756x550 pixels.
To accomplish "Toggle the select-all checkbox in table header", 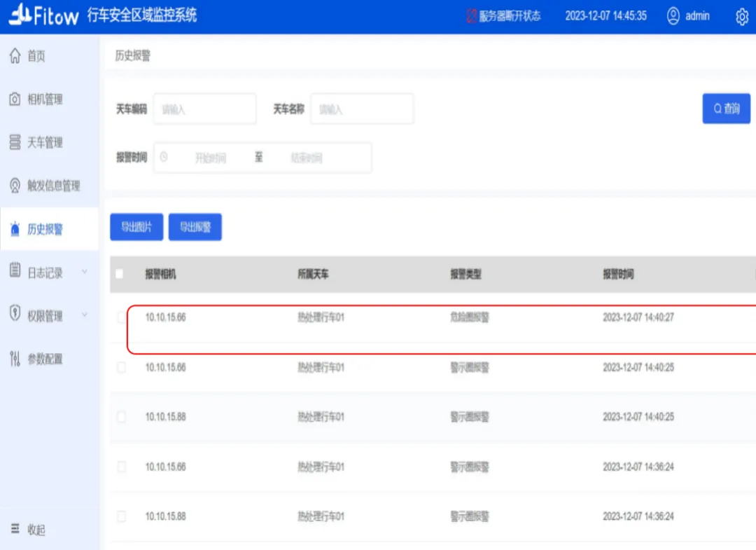I will click(119, 275).
